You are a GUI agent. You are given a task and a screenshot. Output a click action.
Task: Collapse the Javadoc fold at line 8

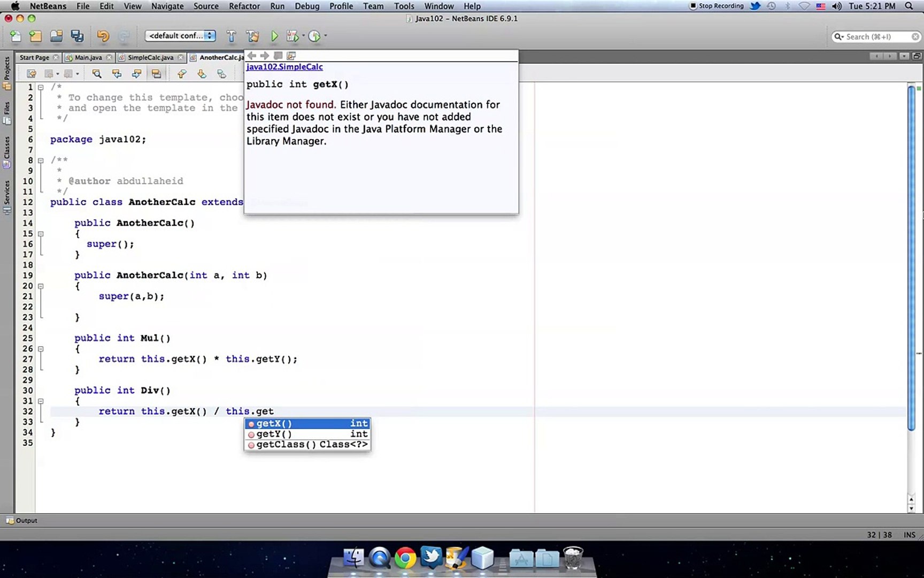(41, 160)
